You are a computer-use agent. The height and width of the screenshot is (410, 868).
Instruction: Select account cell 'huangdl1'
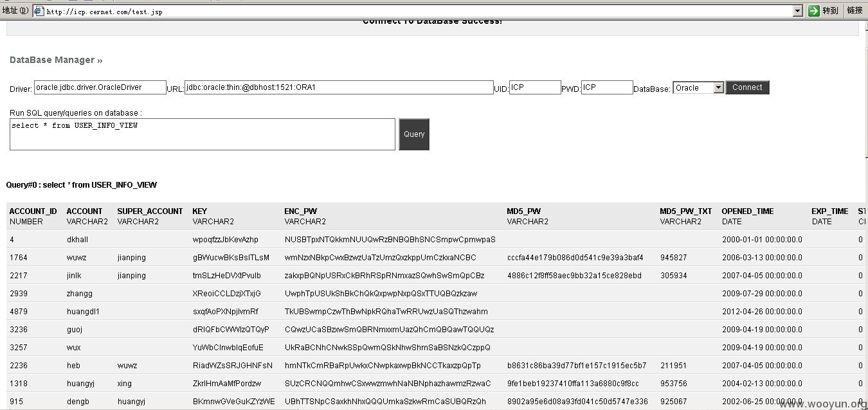point(83,312)
